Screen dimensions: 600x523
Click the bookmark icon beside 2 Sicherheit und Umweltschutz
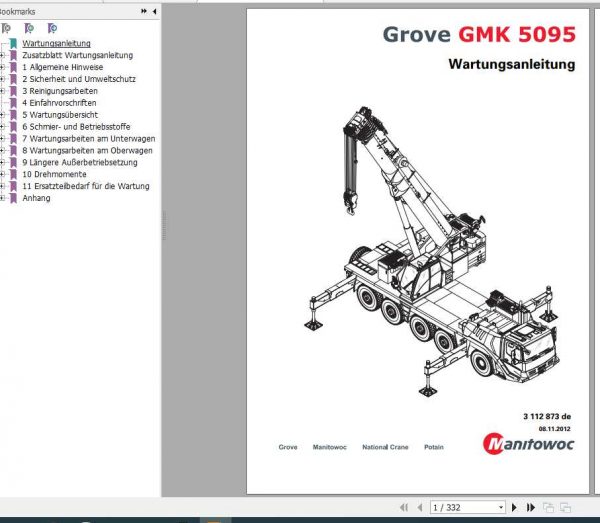(13, 79)
